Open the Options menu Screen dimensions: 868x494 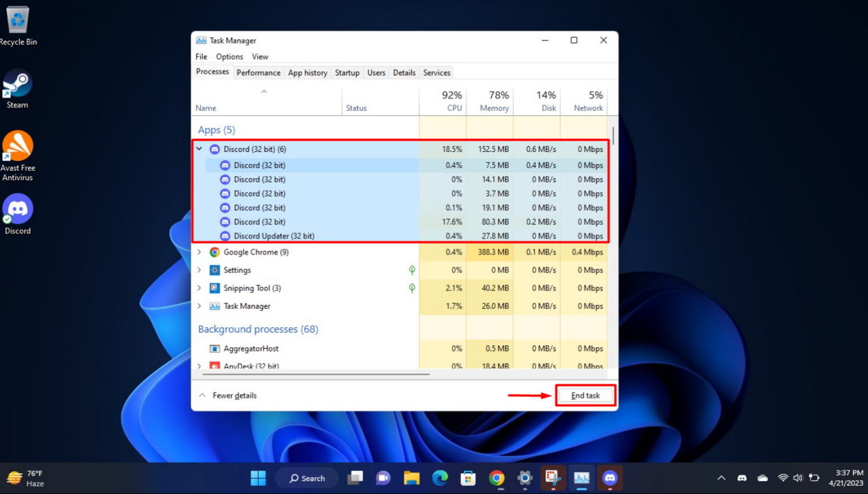(x=229, y=56)
